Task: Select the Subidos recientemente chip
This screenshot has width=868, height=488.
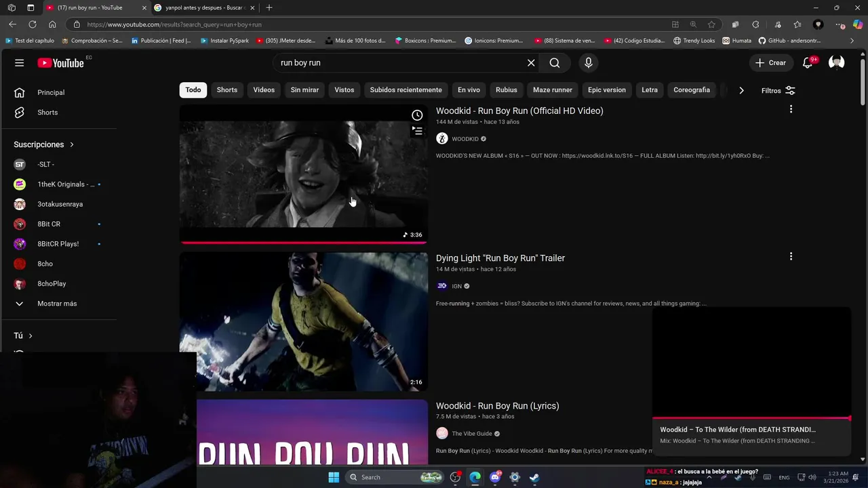Action: coord(406,90)
